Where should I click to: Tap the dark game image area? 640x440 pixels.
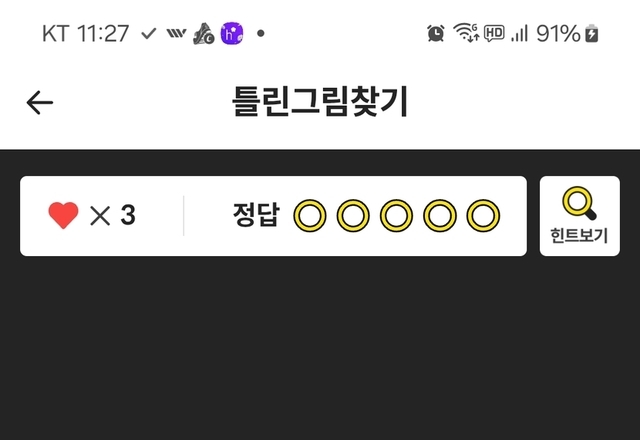click(320, 349)
